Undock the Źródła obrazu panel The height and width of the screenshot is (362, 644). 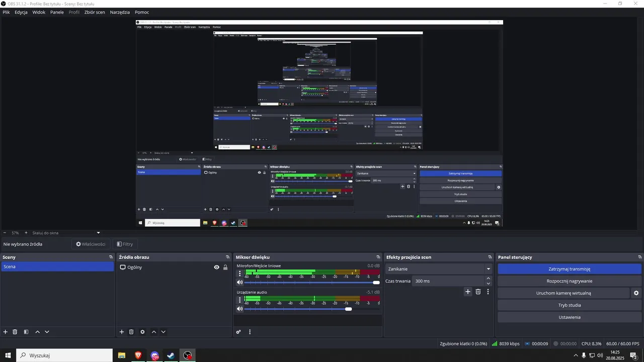coord(227,257)
